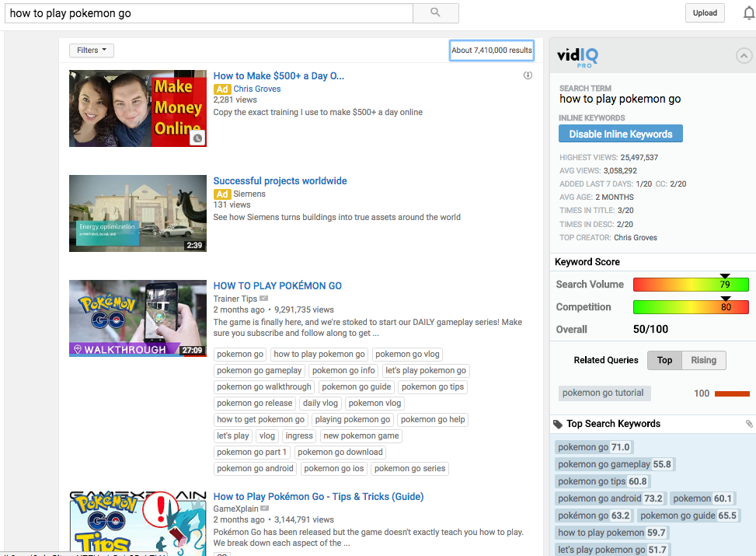
Task: Click the Search Volume score bar
Action: 691,285
